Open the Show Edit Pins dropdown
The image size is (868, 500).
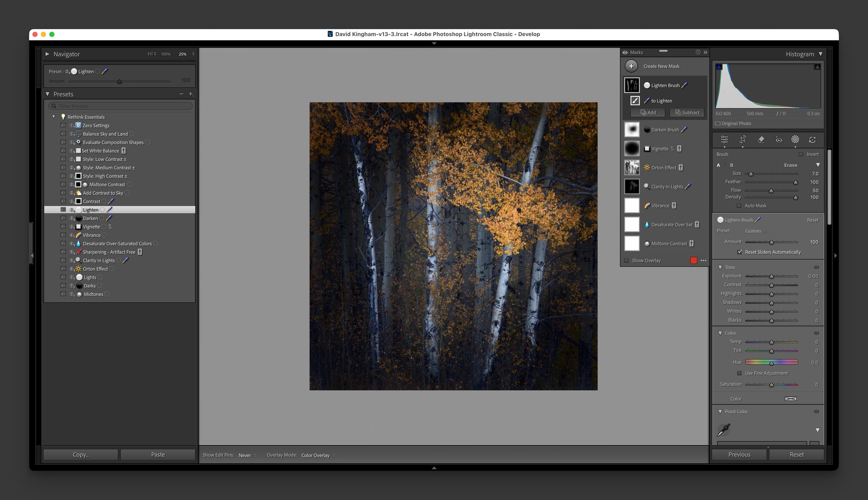pos(247,455)
